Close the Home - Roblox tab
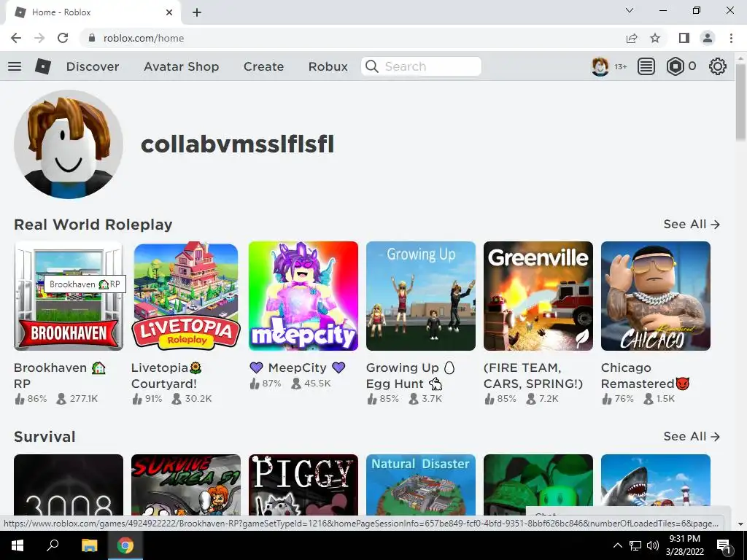 point(169,12)
